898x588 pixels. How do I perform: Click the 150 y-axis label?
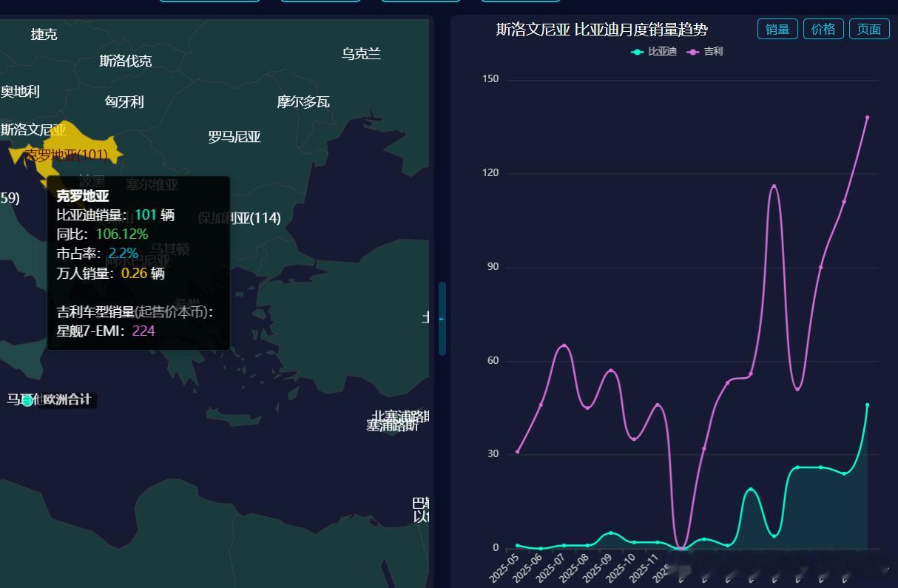[x=490, y=79]
